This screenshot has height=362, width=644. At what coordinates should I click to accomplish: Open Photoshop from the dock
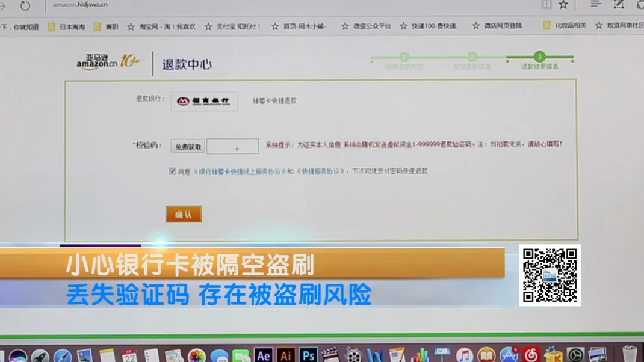pos(308,355)
